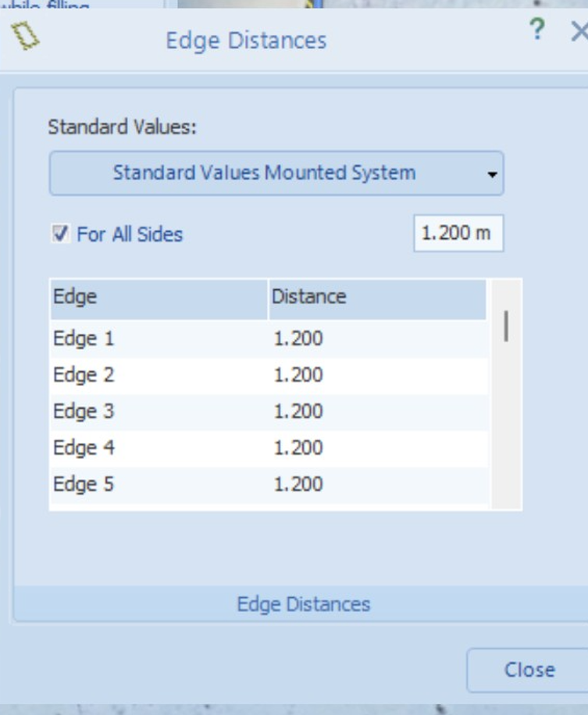
Task: Click the distance value cell for Edge 3
Action: tap(298, 412)
